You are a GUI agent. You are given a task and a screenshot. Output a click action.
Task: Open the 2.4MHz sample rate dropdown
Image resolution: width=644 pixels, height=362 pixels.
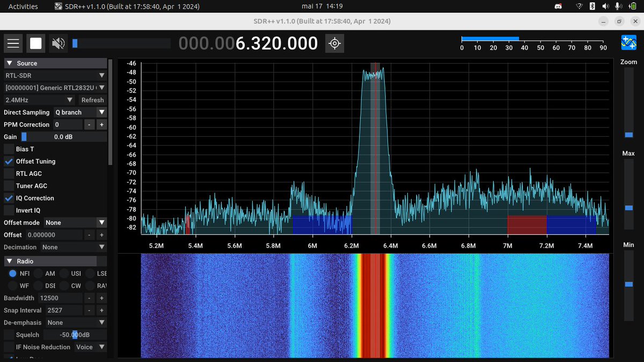point(39,100)
